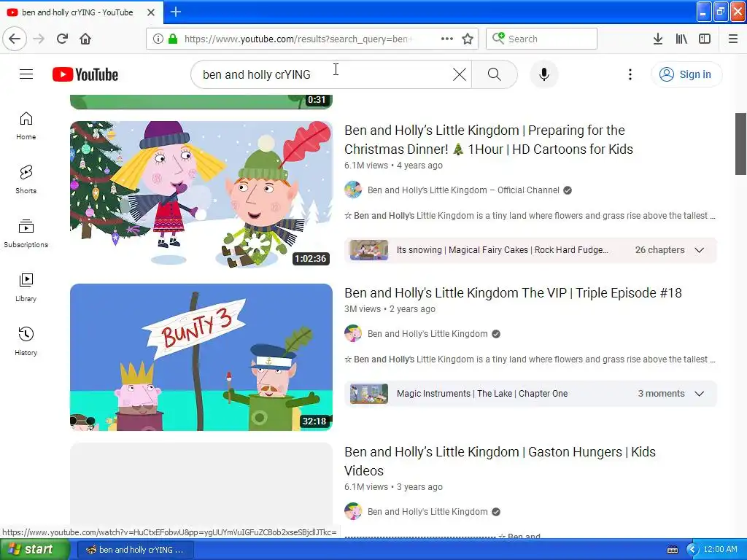Click the page vertical scrollbar thumb
This screenshot has width=747, height=560.
(741, 144)
